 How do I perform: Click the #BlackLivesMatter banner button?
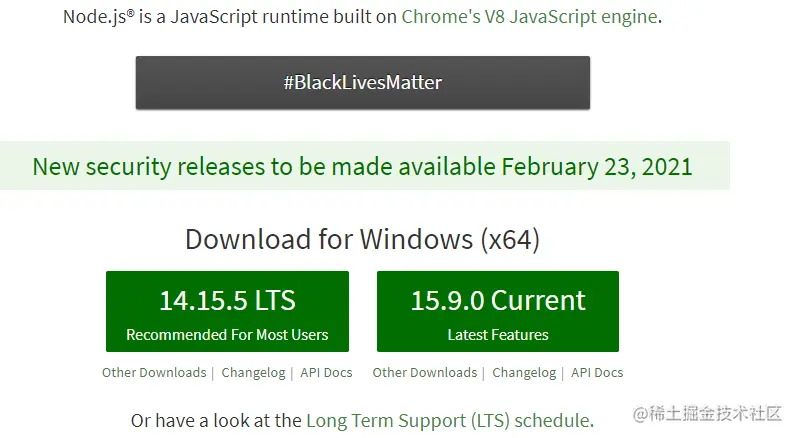[363, 83]
